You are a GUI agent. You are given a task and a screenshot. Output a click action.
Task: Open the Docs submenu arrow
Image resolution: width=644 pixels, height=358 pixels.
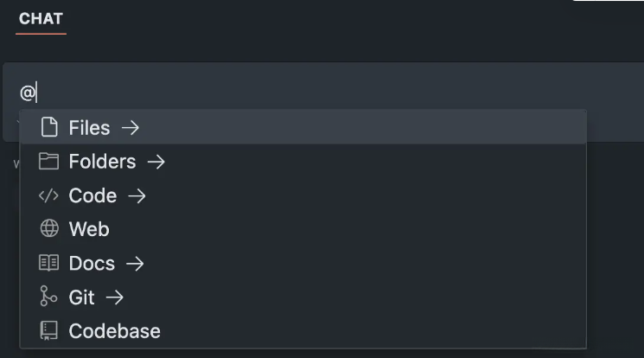[134, 263]
